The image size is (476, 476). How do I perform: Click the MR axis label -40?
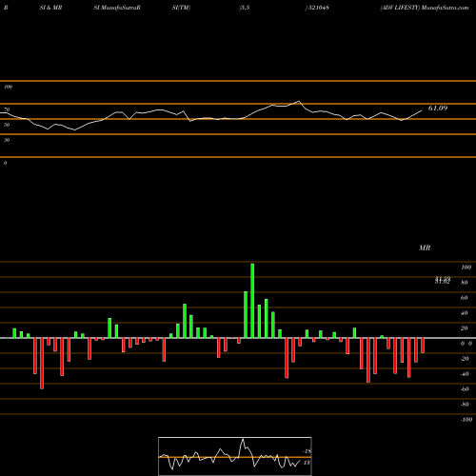click(x=465, y=374)
